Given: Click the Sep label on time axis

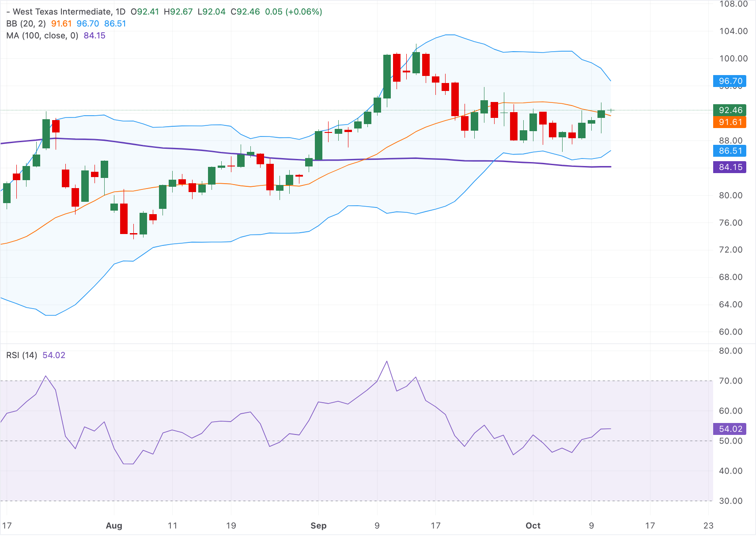Looking at the screenshot, I should pyautogui.click(x=318, y=525).
